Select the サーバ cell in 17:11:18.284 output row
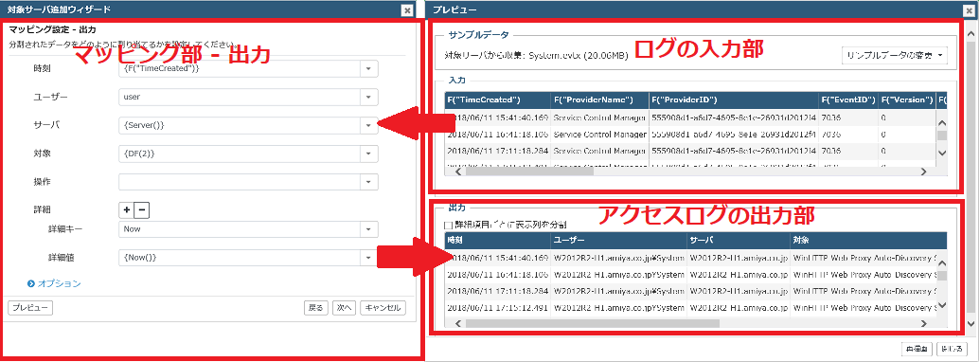Viewport: 980px width, 362px height. click(x=739, y=291)
